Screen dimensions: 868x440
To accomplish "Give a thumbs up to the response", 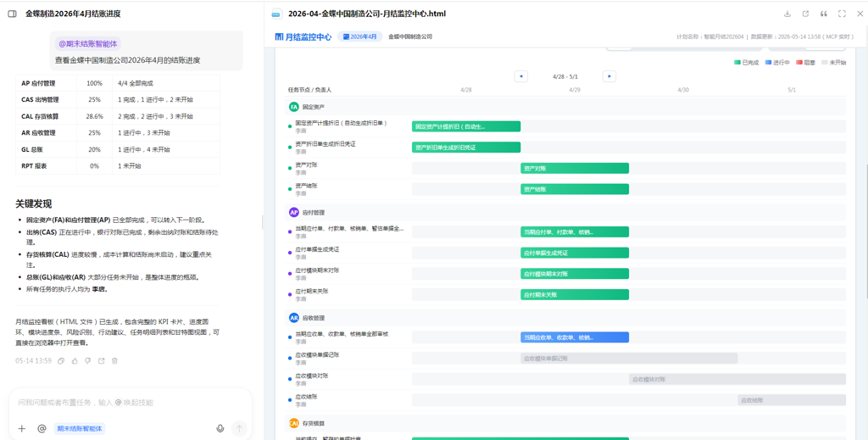I will tap(75, 361).
